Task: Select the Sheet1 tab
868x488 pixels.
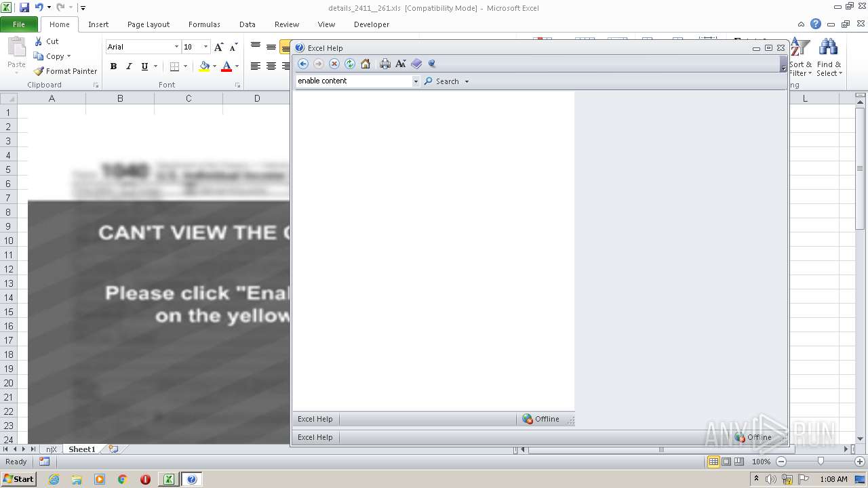Action: click(82, 449)
